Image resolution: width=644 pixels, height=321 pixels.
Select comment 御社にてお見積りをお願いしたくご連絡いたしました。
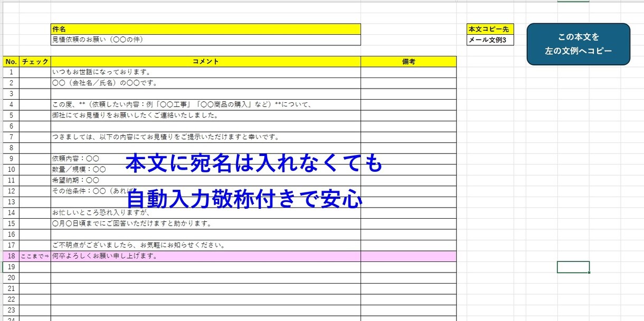(206, 115)
